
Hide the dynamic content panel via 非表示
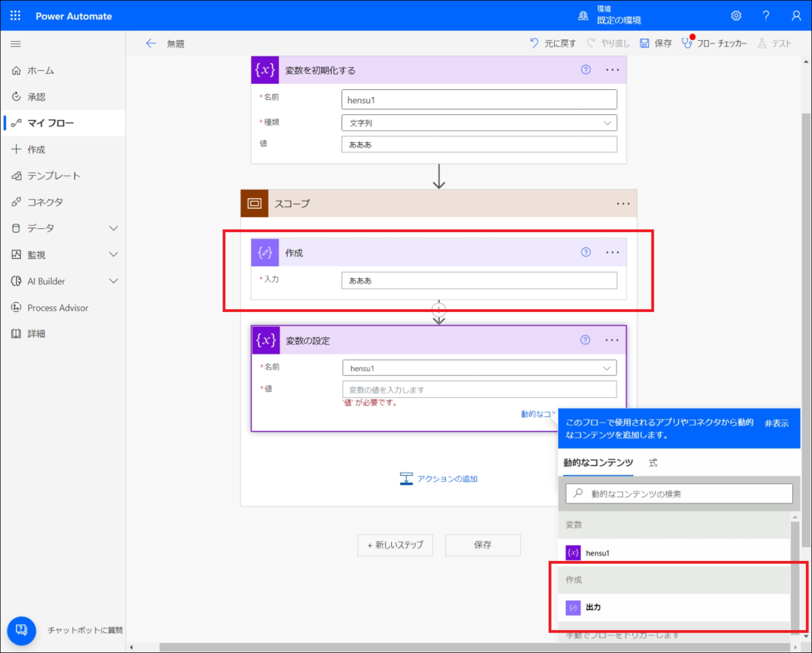point(777,422)
